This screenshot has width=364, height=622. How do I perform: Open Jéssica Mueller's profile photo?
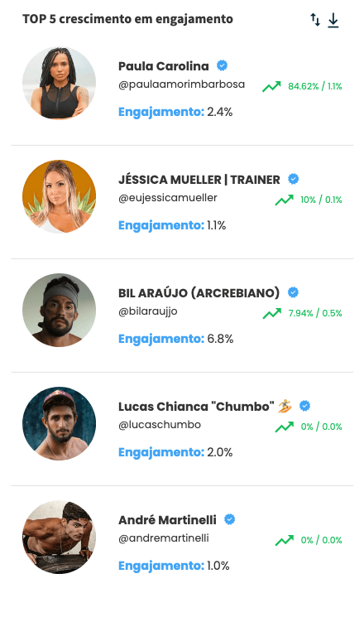point(59,196)
